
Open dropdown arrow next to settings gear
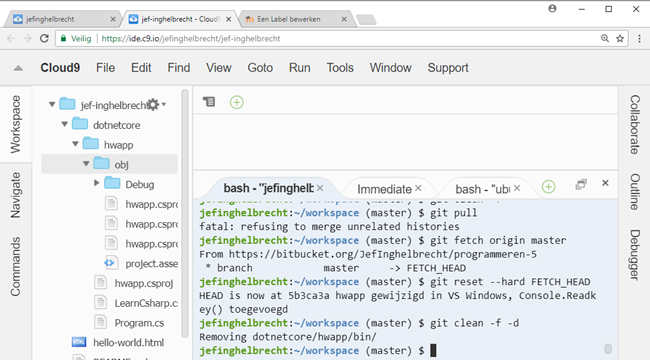(x=164, y=105)
